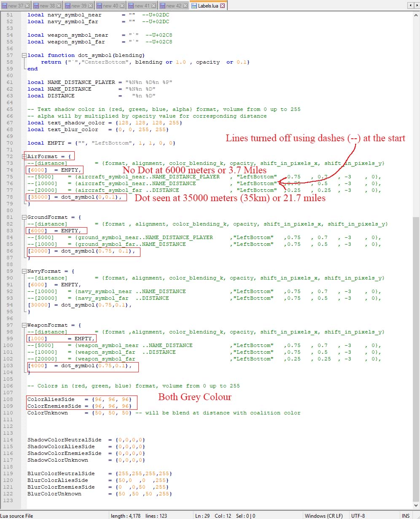Close the new 38 tab
Image resolution: width=420 pixels, height=519 pixels.
(x=59, y=6)
